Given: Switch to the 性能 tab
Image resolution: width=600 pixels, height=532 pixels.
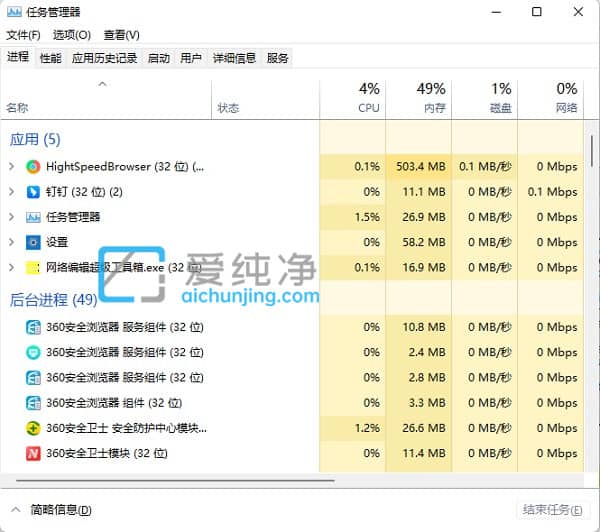Looking at the screenshot, I should [x=51, y=58].
